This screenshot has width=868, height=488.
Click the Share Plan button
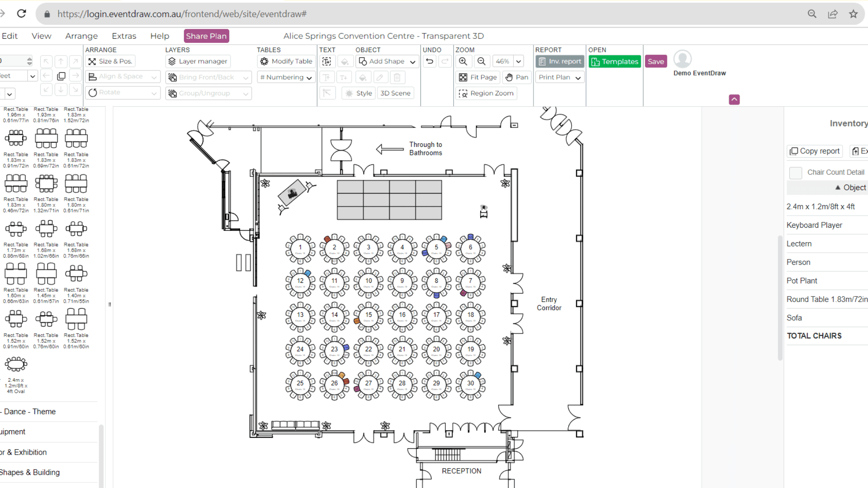[x=206, y=36]
